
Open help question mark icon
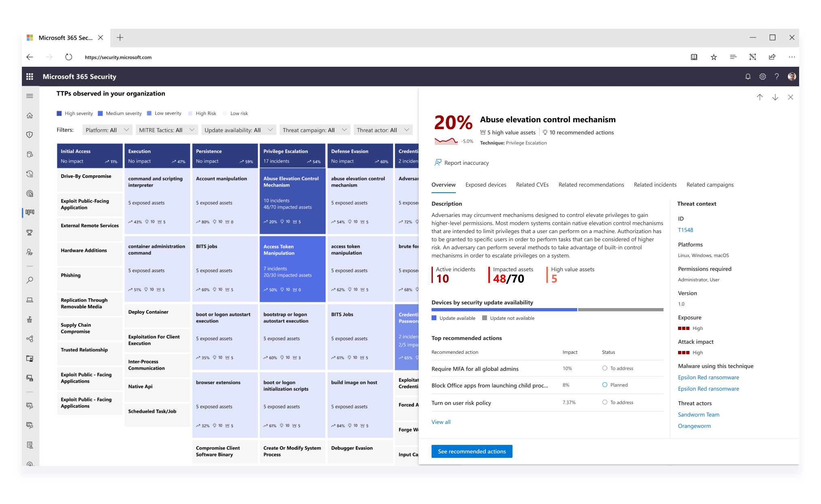pos(776,77)
